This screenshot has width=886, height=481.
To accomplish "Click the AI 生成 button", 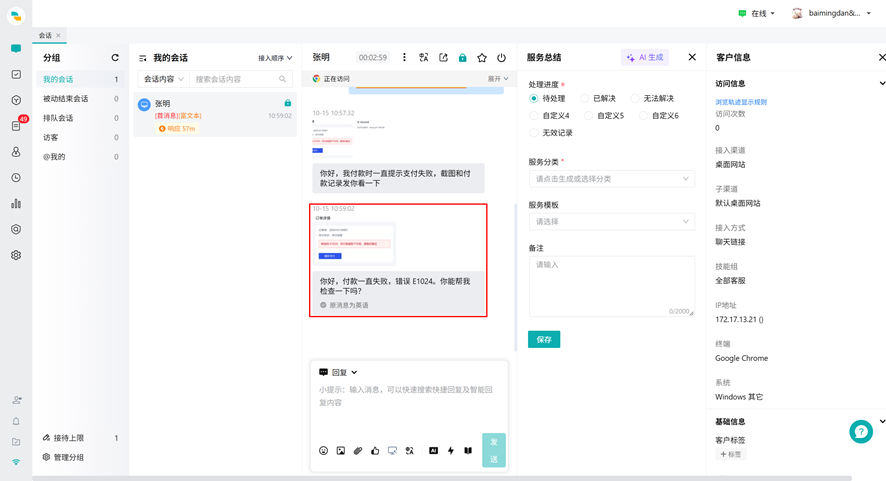I will (645, 57).
